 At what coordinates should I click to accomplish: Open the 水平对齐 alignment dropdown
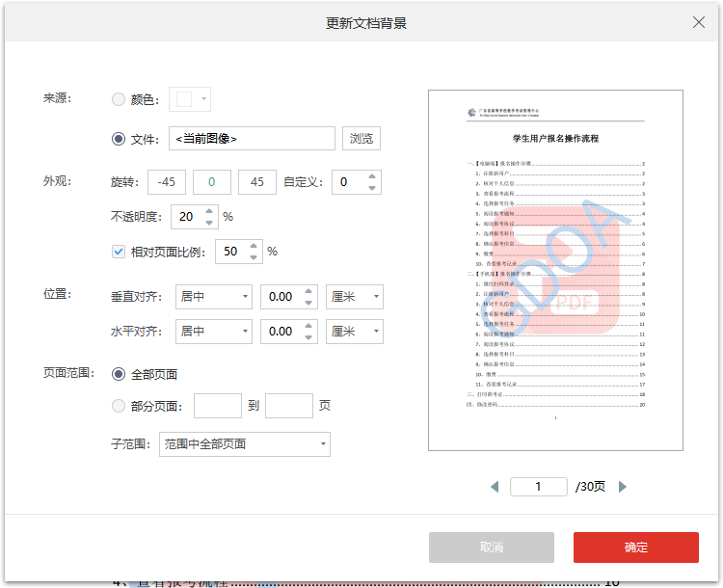[x=214, y=332]
